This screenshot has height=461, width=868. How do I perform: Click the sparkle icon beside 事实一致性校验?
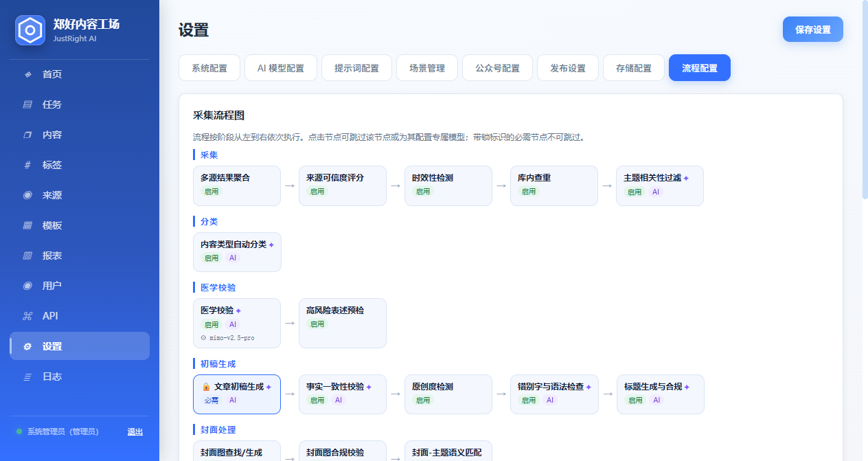pos(369,387)
